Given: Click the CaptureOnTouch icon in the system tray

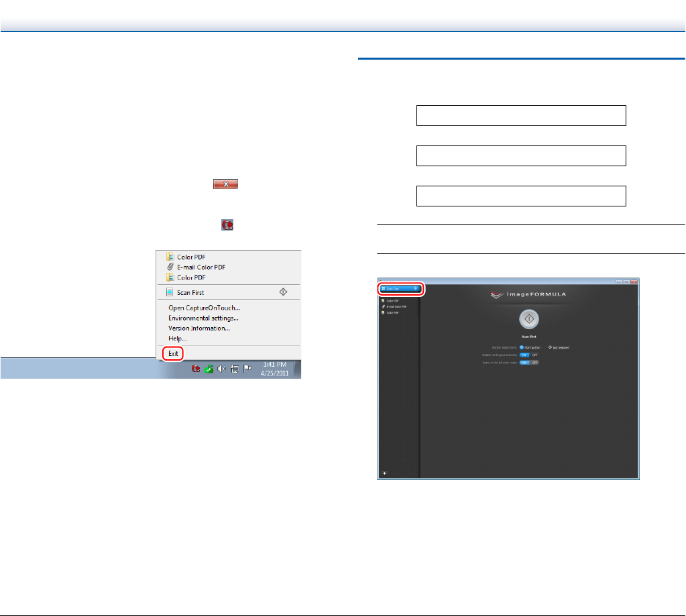Looking at the screenshot, I should (196, 369).
